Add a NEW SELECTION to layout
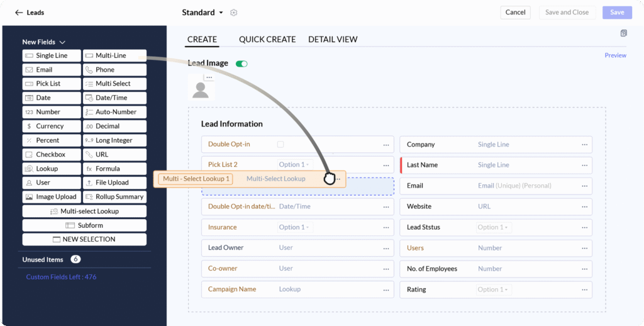The width and height of the screenshot is (644, 326). (x=84, y=239)
